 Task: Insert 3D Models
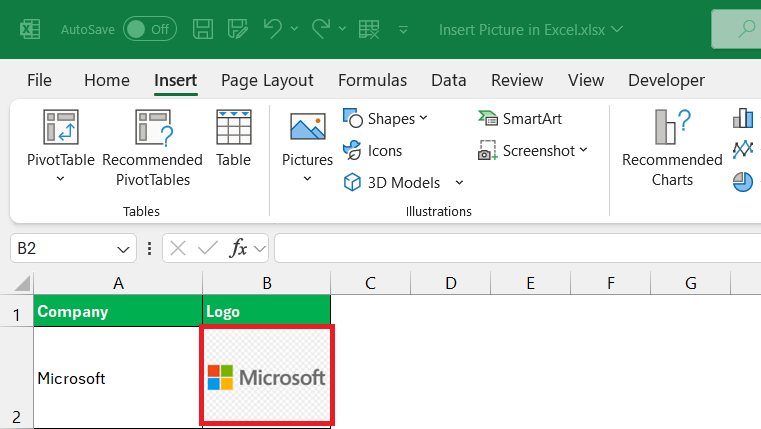click(392, 182)
